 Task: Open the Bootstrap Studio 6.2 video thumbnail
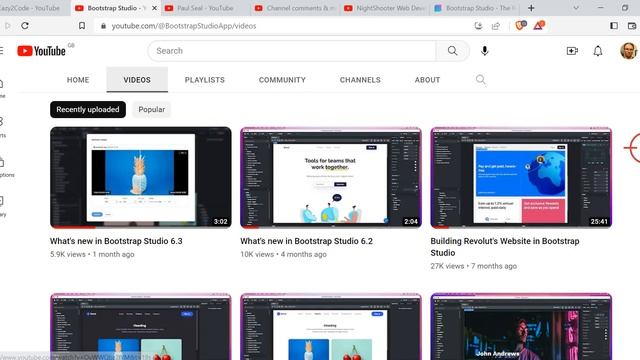click(331, 178)
